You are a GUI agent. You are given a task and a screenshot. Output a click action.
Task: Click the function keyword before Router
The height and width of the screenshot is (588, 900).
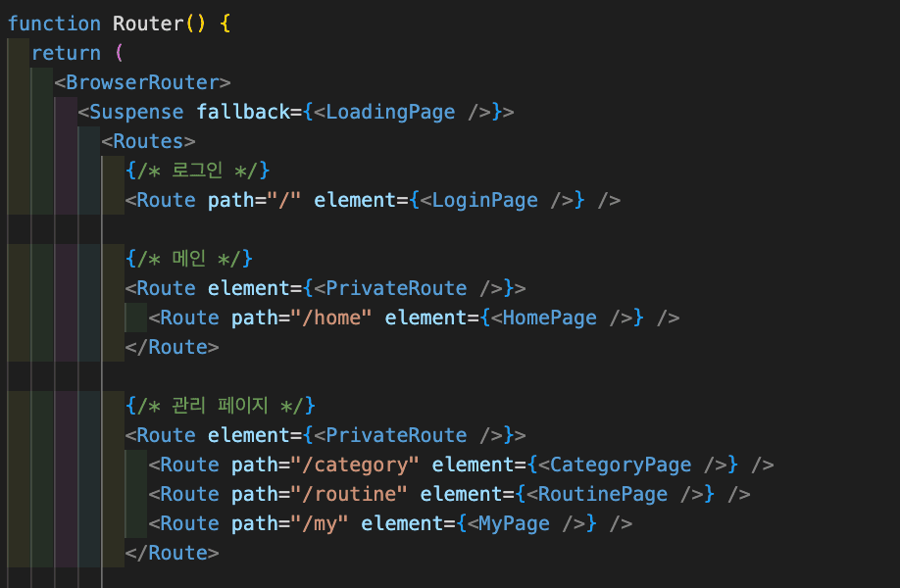pyautogui.click(x=54, y=24)
